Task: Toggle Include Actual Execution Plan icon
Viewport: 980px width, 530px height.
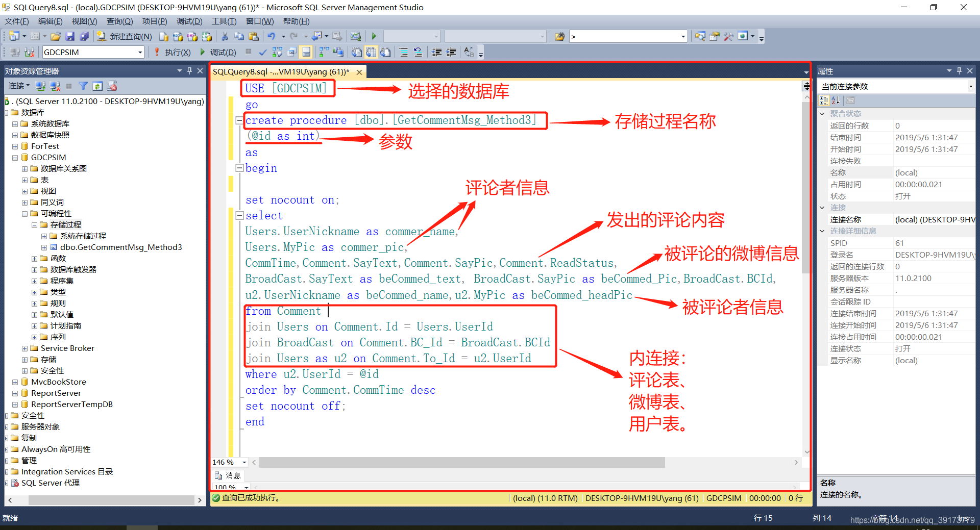Action: pos(324,52)
